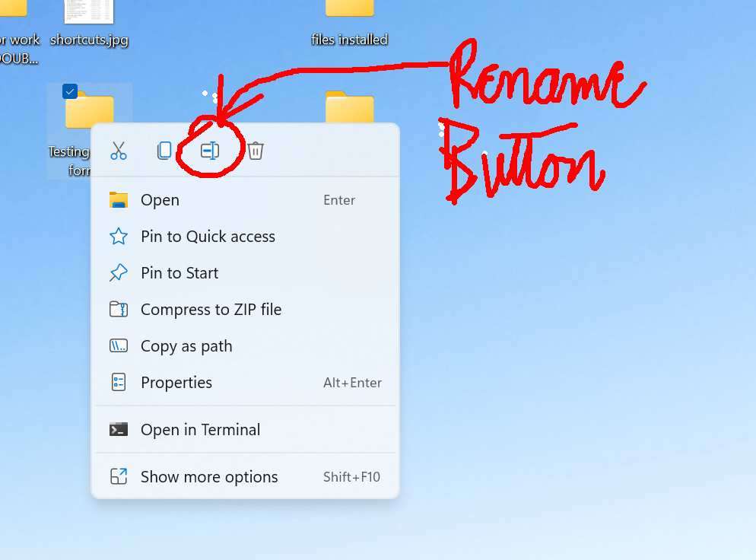Click the Copy icon in context menu
Viewport: 756px width, 560px height.
pyautogui.click(x=164, y=151)
